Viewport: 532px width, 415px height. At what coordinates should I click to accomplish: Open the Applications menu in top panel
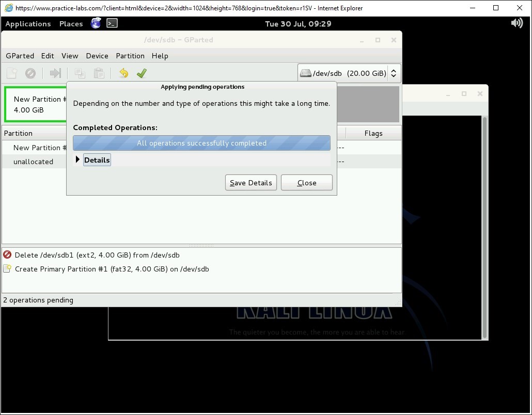point(28,24)
